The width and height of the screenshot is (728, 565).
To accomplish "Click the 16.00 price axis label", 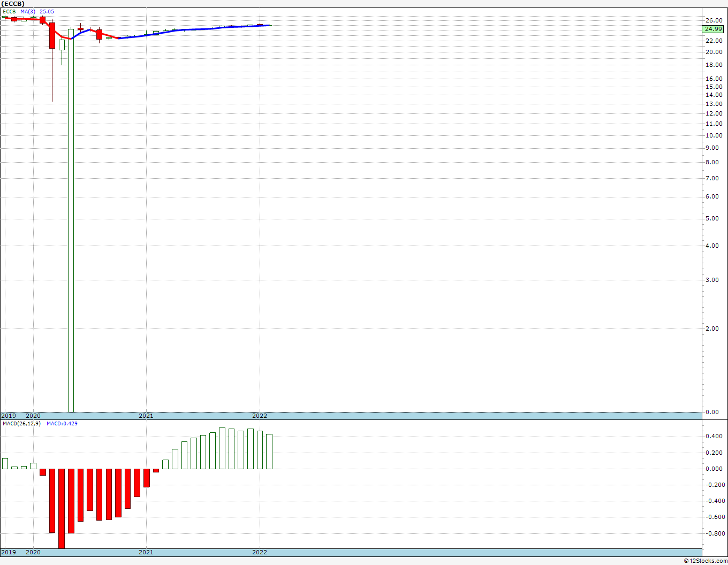I will (714, 79).
